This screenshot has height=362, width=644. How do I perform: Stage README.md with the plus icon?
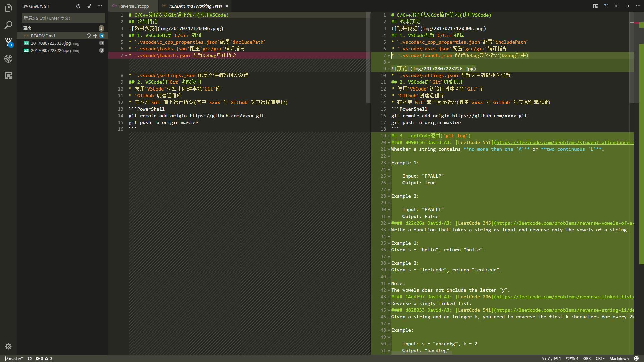pyautogui.click(x=95, y=36)
